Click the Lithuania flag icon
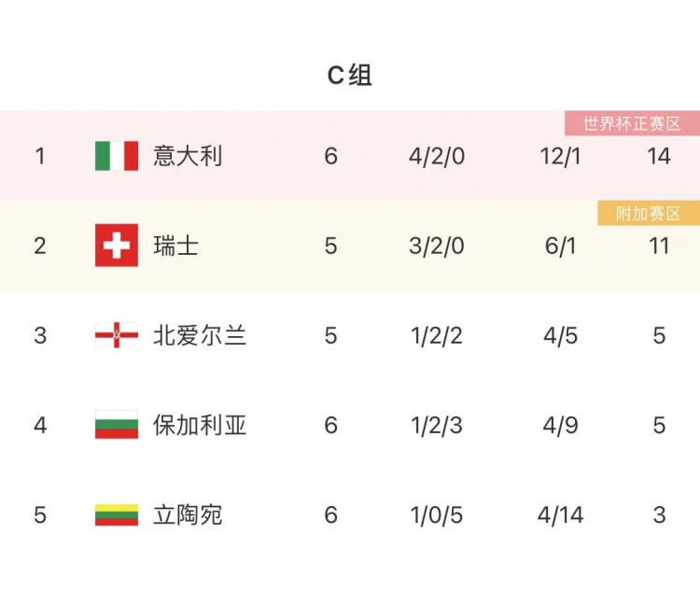Viewport: 700px width, 606px height. (117, 514)
